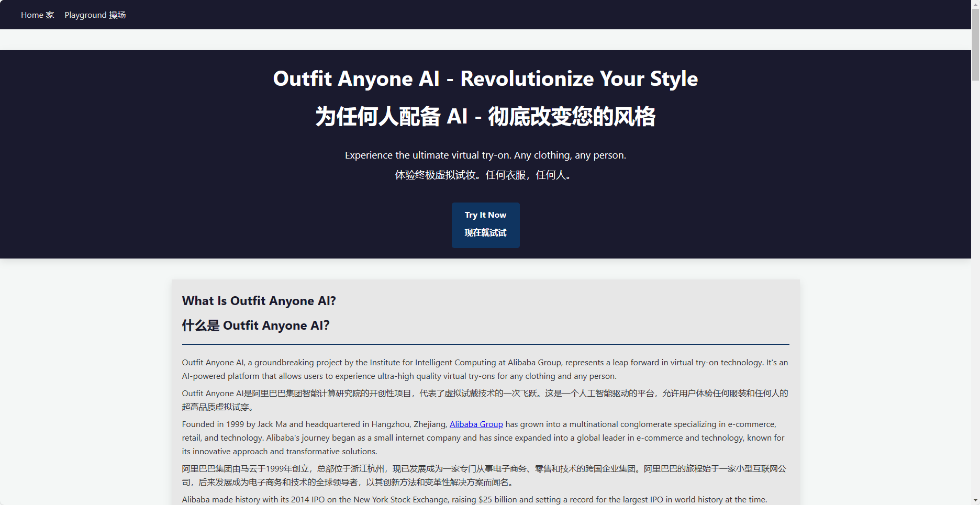Click the 'Experience the ultimate virtual try-on' subtitle
The image size is (980, 505).
point(485,155)
